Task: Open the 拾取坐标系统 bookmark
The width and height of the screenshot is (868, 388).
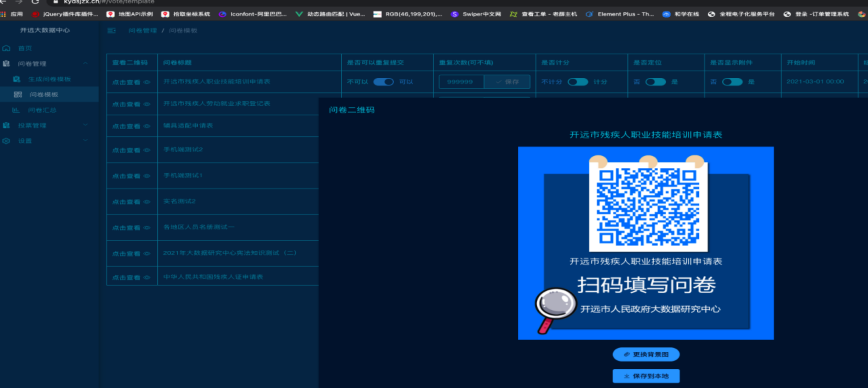Action: tap(186, 14)
